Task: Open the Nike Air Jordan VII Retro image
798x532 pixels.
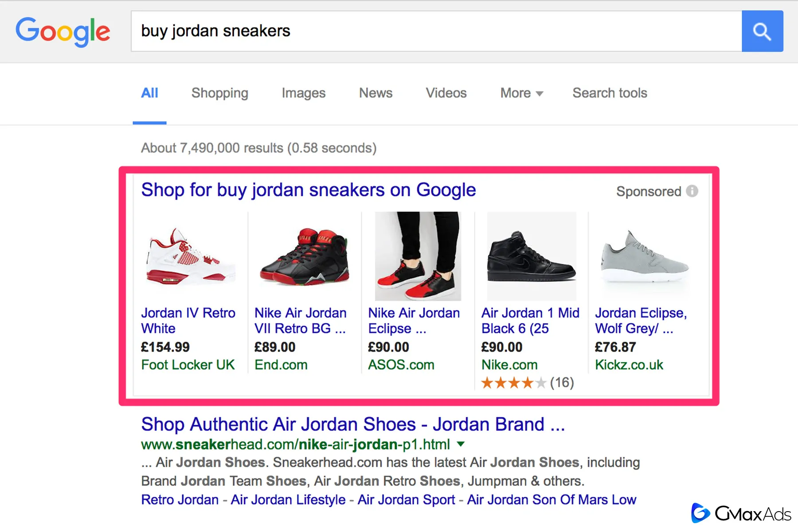Action: pos(305,257)
